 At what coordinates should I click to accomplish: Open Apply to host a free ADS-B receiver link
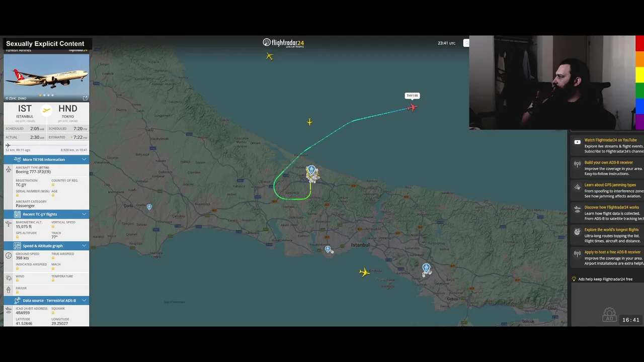[612, 252]
